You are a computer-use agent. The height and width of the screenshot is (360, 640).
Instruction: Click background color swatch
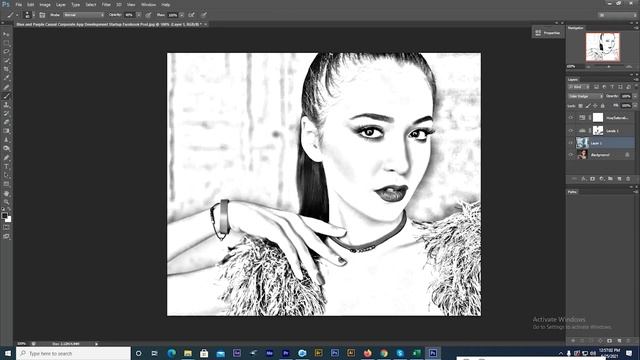pyautogui.click(x=9, y=220)
